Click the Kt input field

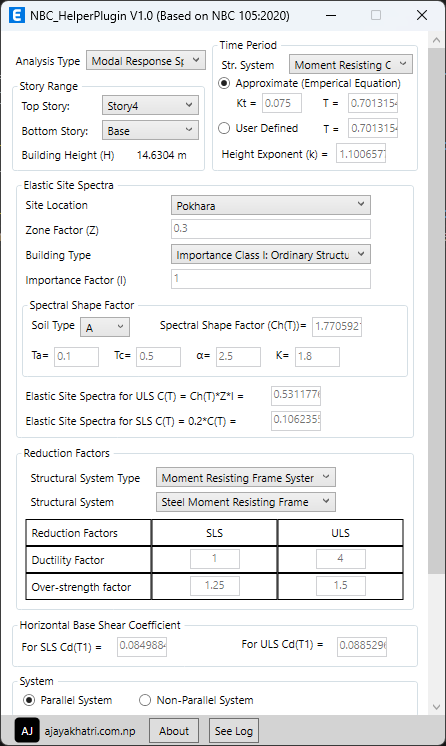[x=282, y=103]
